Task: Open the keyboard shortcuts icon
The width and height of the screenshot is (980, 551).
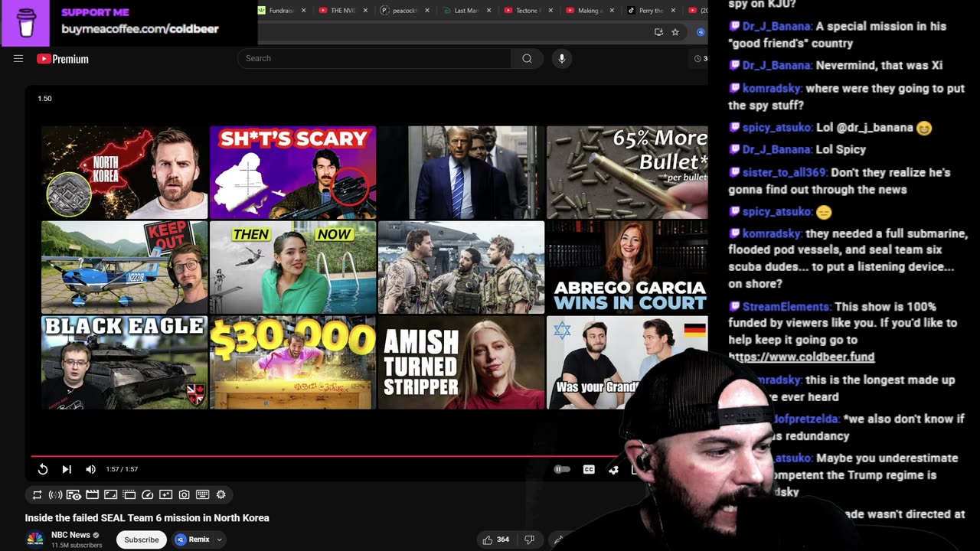Action: (202, 495)
